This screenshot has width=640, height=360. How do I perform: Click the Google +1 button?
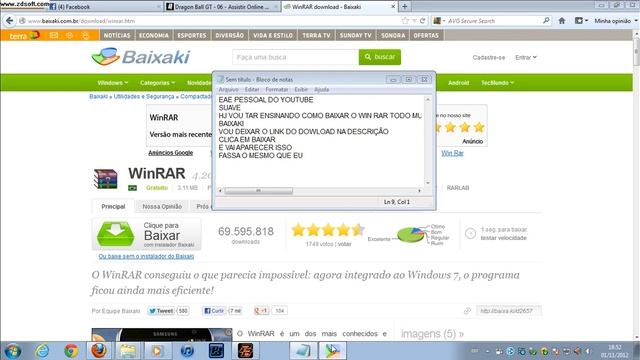pyautogui.click(x=261, y=311)
